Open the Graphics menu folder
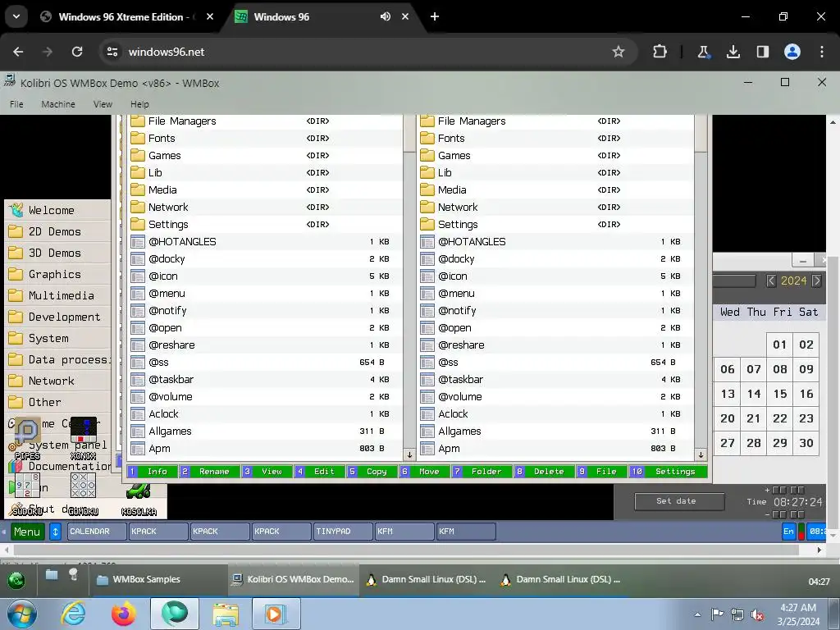 click(x=58, y=274)
